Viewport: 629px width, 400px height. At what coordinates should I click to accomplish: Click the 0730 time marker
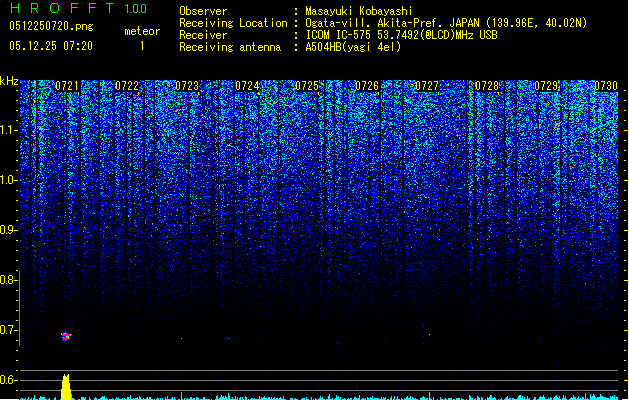[x=606, y=86]
